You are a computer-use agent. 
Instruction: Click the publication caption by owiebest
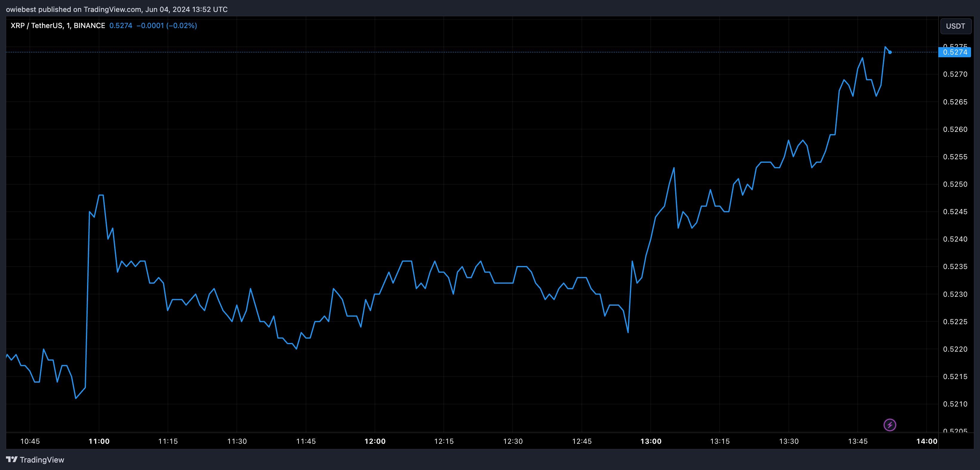pyautogui.click(x=117, y=9)
